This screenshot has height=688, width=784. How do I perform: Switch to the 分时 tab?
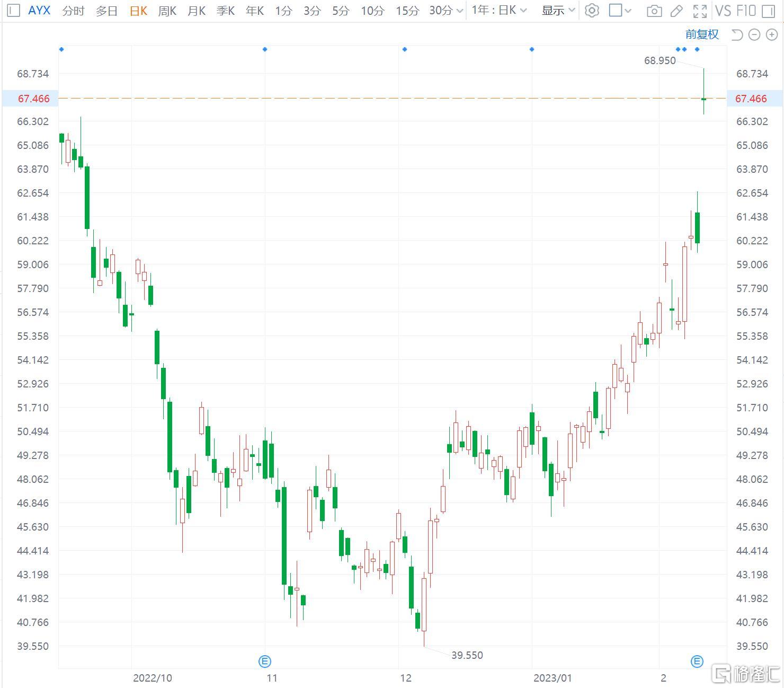(73, 11)
